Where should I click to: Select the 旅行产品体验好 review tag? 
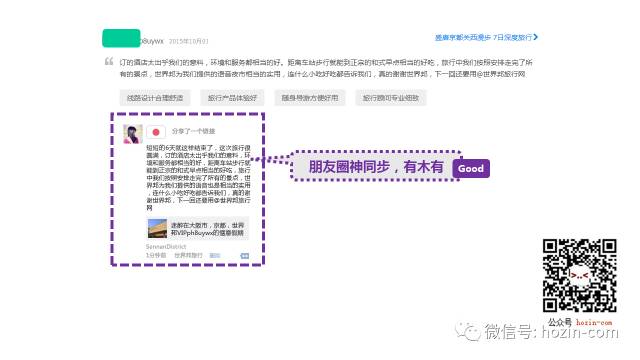[x=232, y=98]
